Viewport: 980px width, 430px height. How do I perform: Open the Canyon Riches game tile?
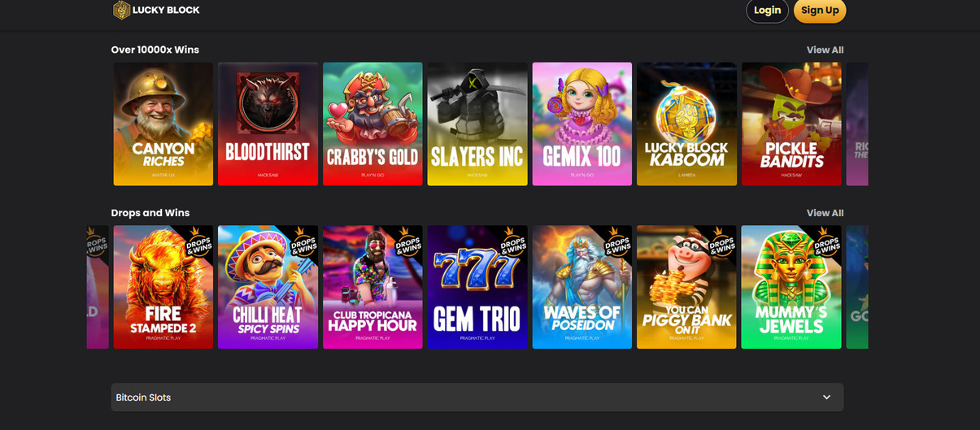click(163, 124)
